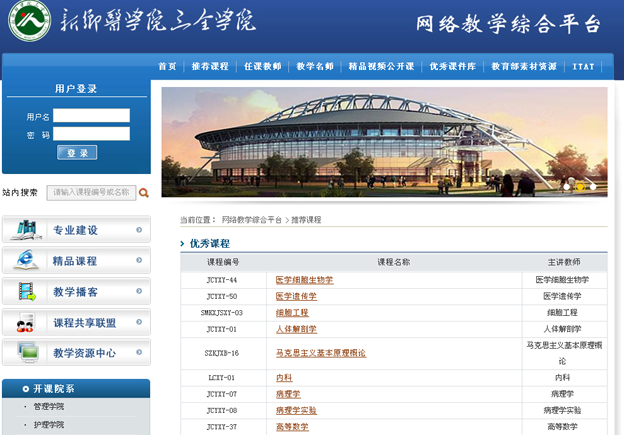This screenshot has width=624, height=435.
Task: Click the 用户名 username field
Action: (91, 116)
